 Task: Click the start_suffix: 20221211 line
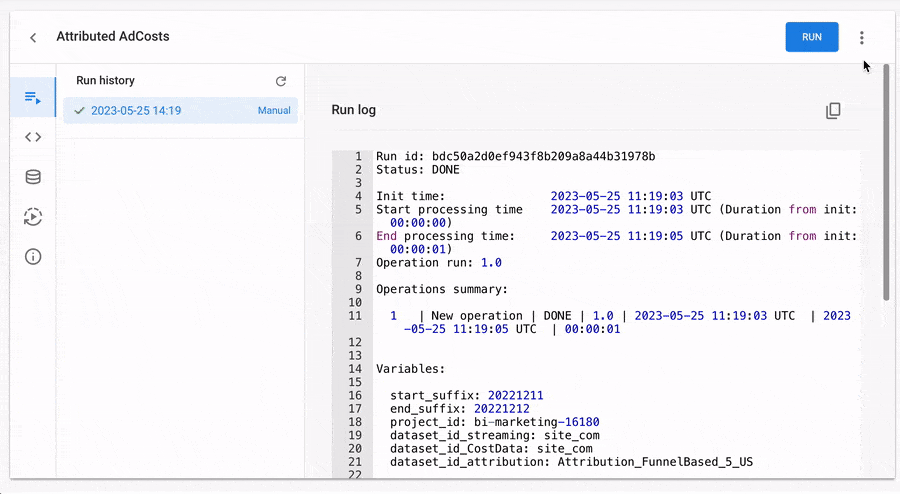pos(467,395)
